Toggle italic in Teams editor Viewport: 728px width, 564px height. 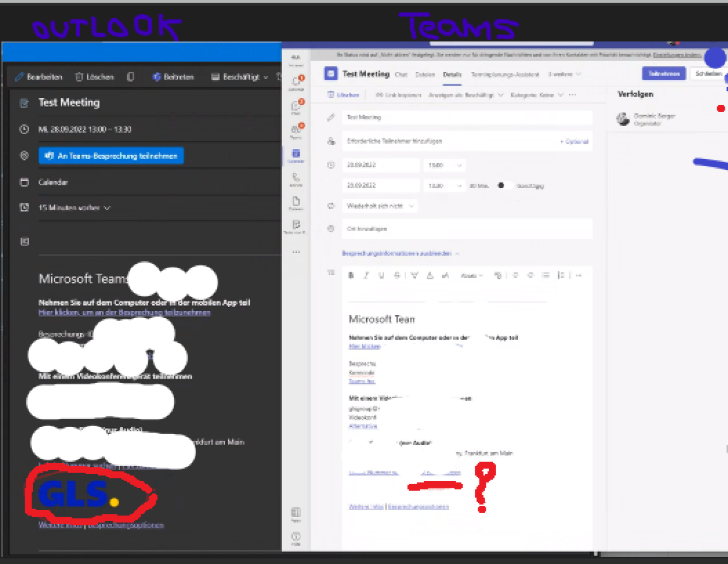(x=366, y=276)
